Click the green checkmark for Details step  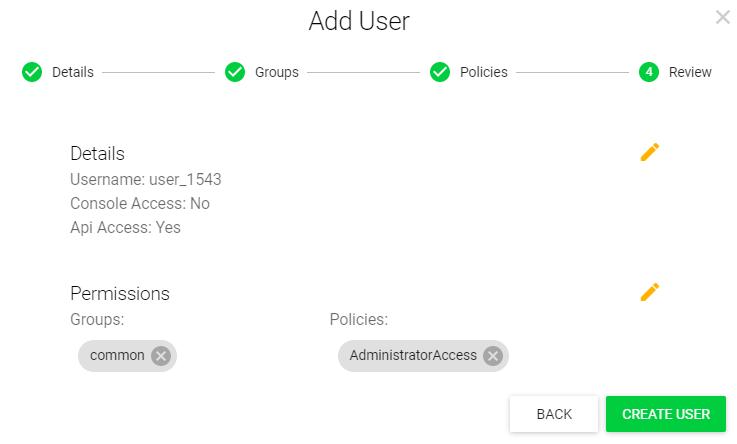(x=32, y=72)
